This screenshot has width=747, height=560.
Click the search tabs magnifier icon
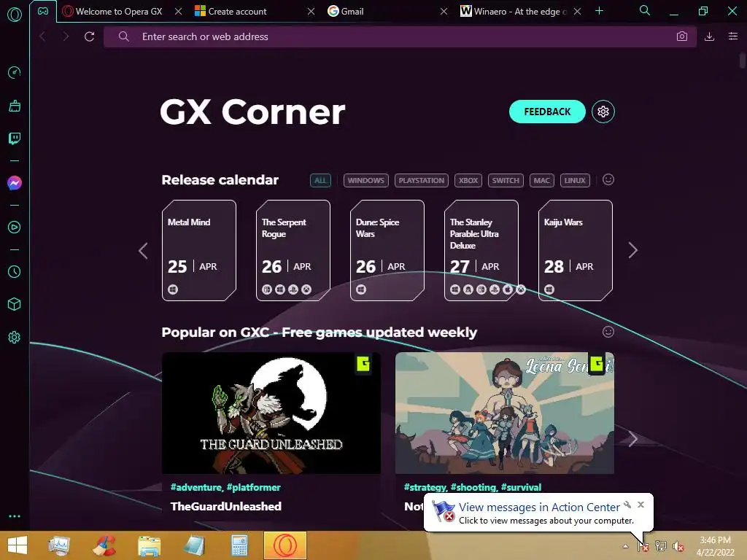pos(645,10)
